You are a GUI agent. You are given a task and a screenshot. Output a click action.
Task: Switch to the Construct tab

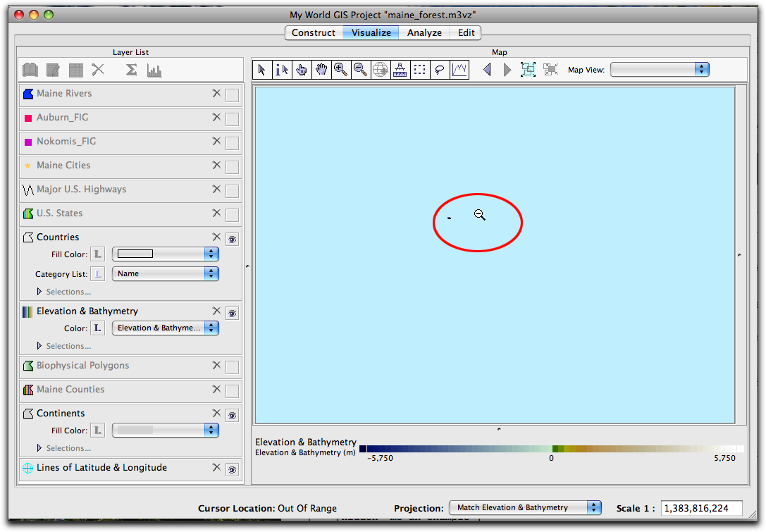pos(314,32)
